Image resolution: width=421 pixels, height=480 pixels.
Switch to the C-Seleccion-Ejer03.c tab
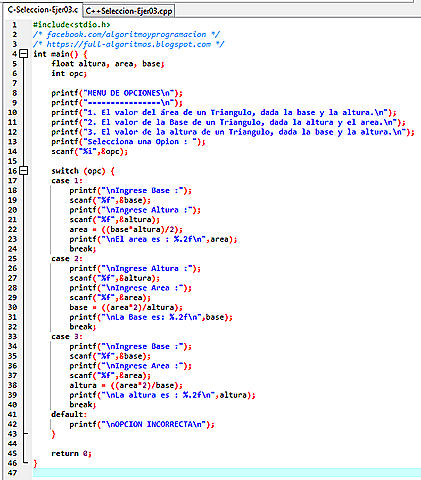tap(42, 10)
